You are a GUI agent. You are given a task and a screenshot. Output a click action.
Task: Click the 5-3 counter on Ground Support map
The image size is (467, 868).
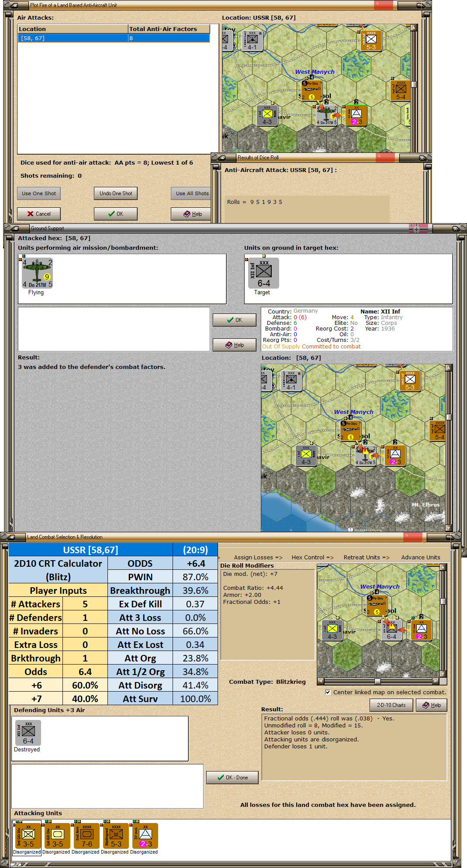410,381
